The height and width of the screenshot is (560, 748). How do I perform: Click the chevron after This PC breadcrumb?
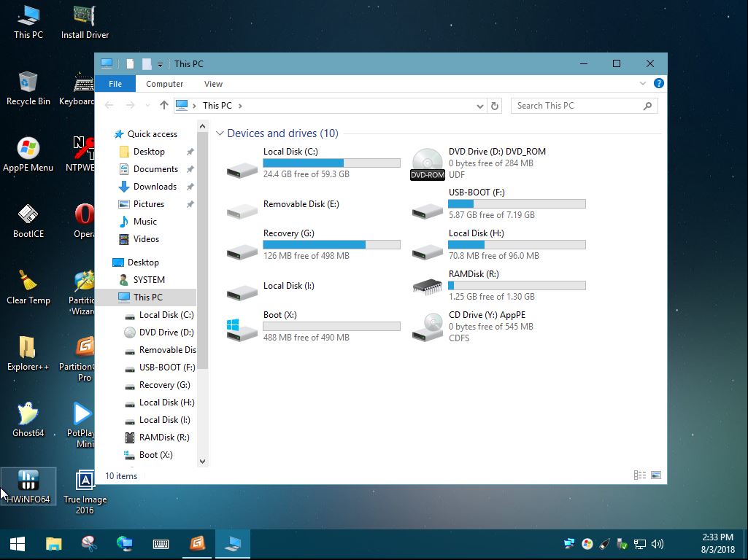[x=240, y=106]
